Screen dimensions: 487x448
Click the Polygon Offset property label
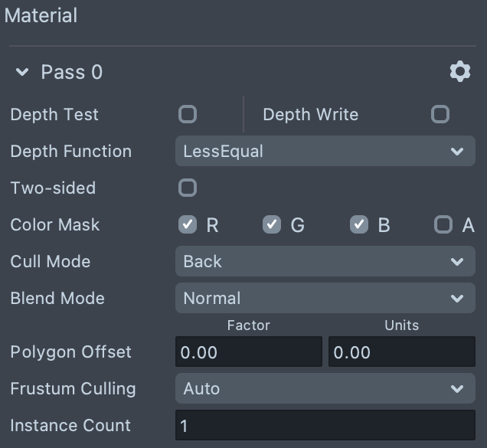(70, 352)
